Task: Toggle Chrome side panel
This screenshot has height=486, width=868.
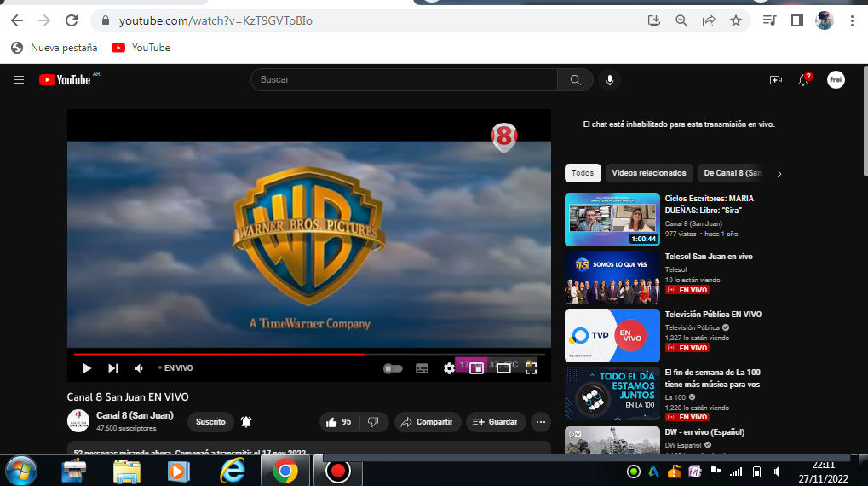Action: point(797,20)
